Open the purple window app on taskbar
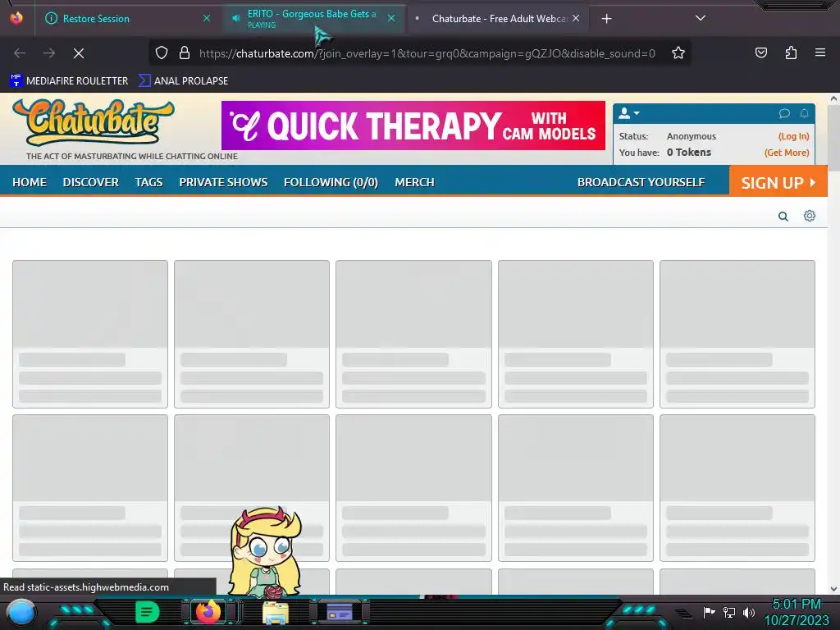This screenshot has height=630, width=840. pos(339,612)
